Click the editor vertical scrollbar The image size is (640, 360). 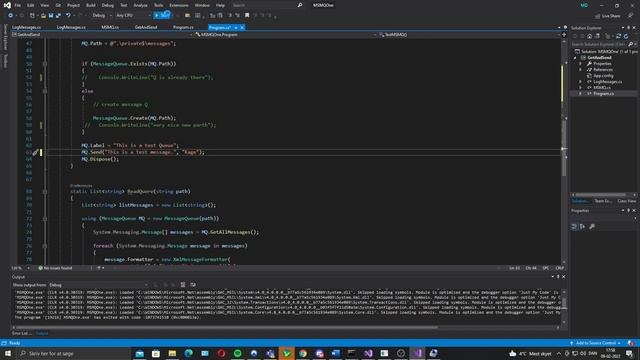[x=564, y=149]
